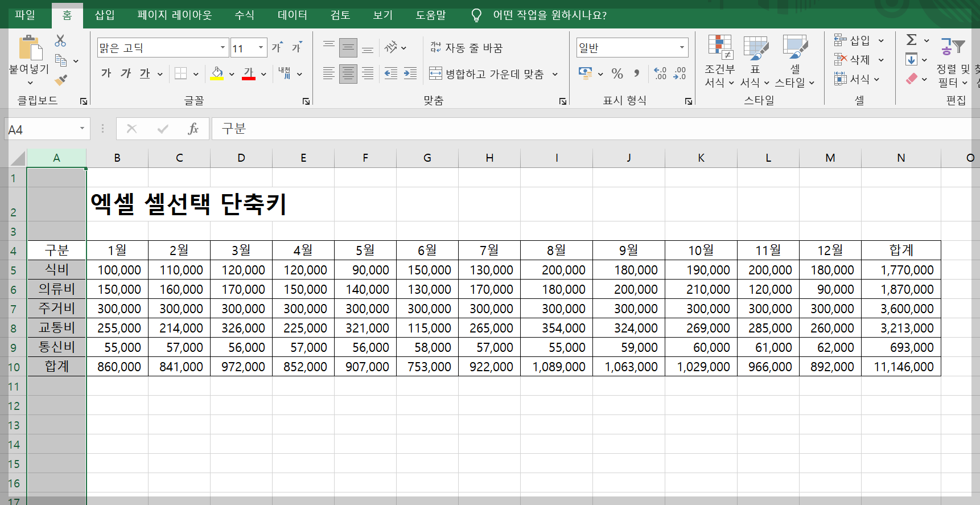Click increase decimal icon
Screen dimensions: 980x505
pos(660,73)
